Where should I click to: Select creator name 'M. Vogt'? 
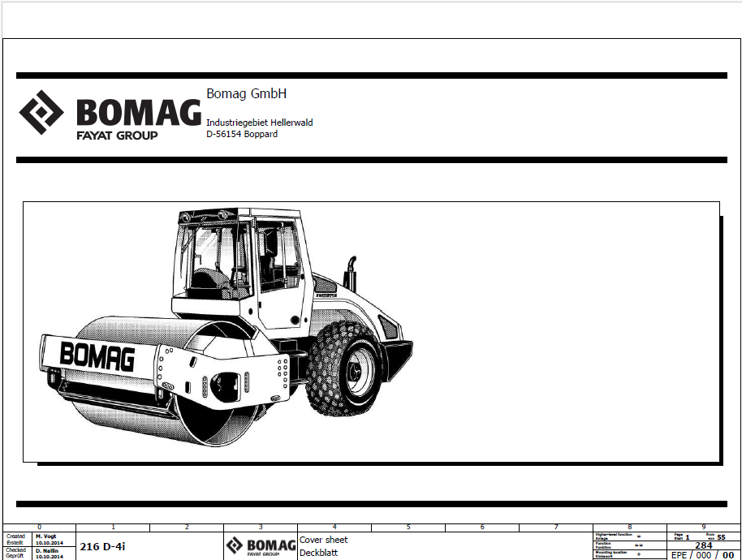click(46, 536)
